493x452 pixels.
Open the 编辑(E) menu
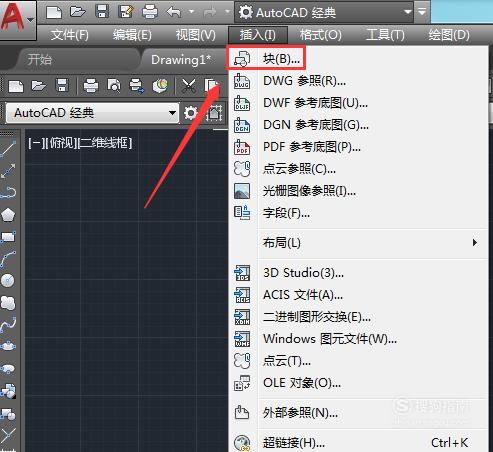click(x=132, y=35)
